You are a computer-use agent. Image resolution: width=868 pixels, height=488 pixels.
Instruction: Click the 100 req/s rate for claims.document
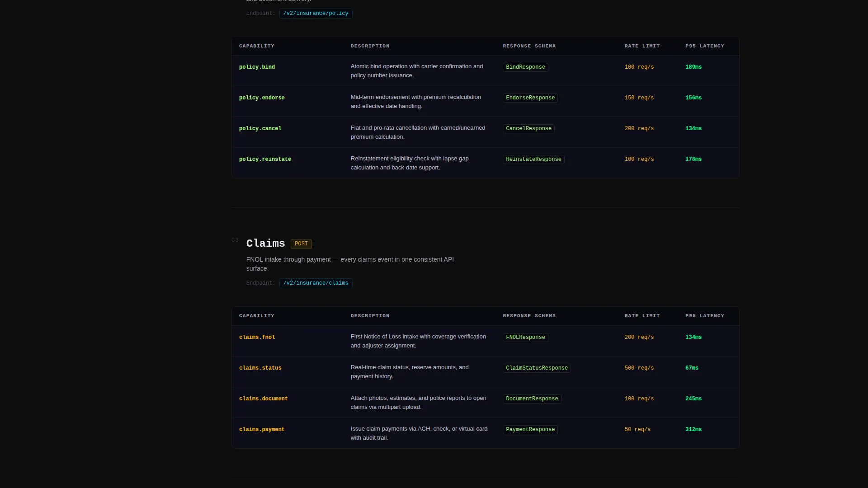coord(639,399)
